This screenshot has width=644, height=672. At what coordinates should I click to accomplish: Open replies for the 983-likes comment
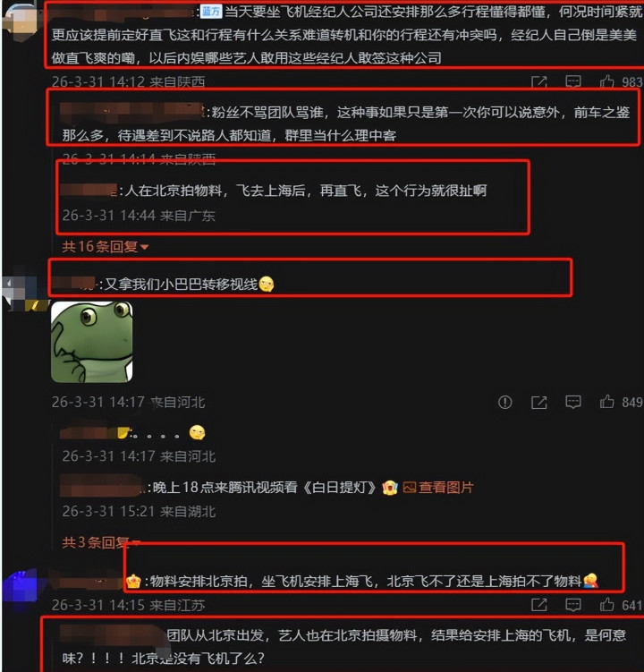pyautogui.click(x=572, y=81)
